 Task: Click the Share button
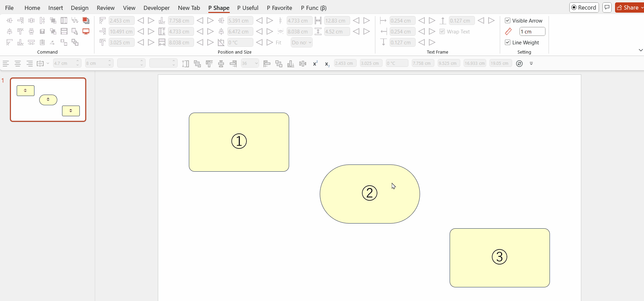click(629, 8)
